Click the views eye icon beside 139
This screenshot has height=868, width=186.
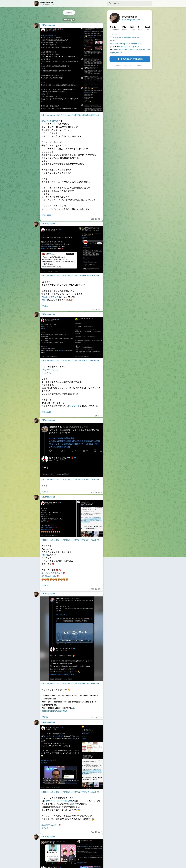click(x=96, y=832)
